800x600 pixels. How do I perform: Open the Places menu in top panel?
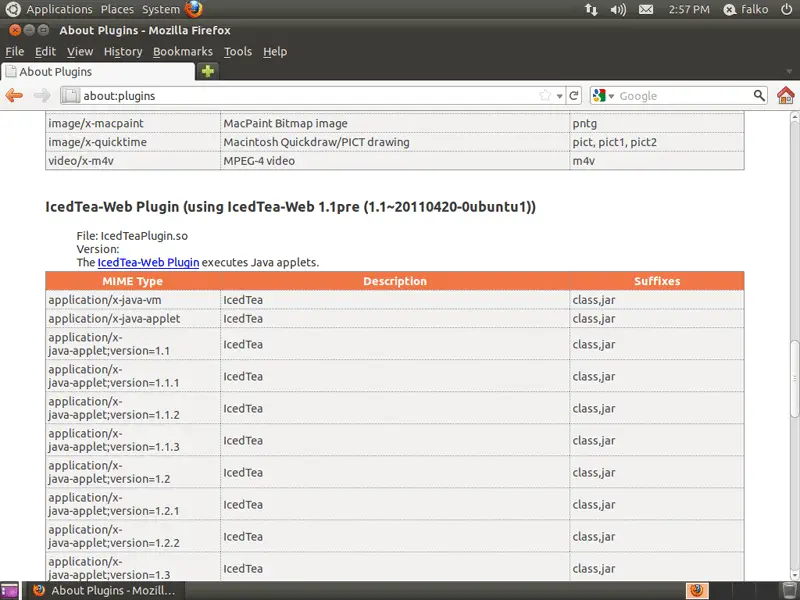(x=117, y=9)
